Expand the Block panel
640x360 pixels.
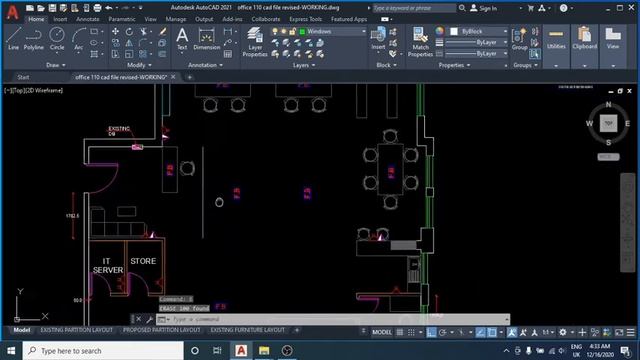tap(386, 65)
